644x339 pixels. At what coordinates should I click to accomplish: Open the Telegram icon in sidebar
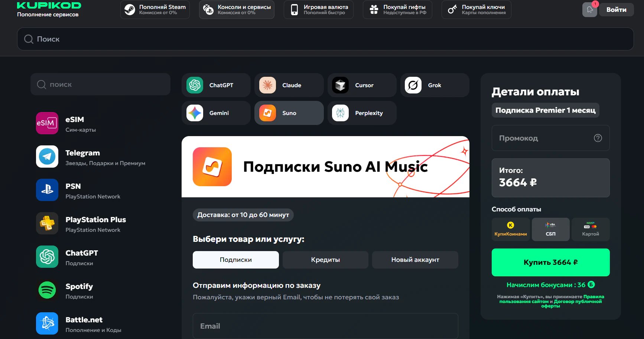pos(47,157)
